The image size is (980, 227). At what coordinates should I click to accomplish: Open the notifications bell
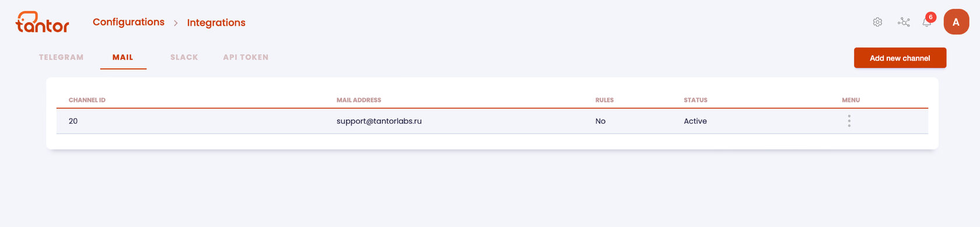pos(926,22)
